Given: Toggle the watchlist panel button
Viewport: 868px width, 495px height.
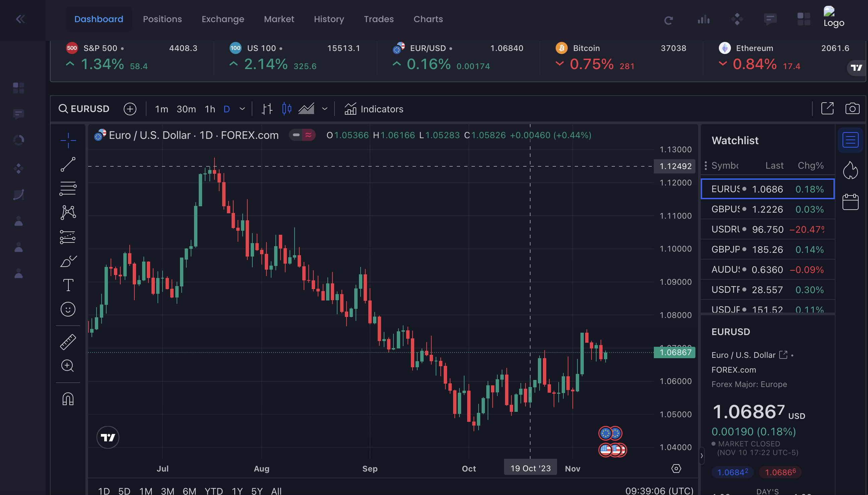Looking at the screenshot, I should 850,140.
